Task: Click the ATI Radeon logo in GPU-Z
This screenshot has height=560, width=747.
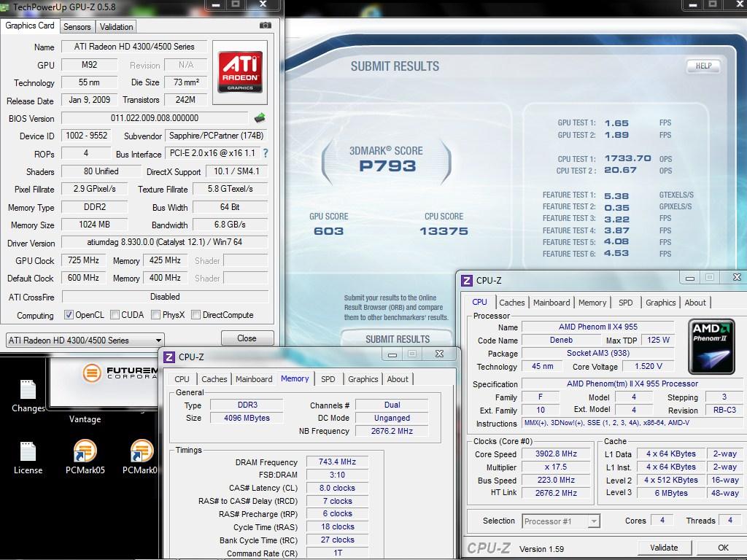Action: [240, 72]
